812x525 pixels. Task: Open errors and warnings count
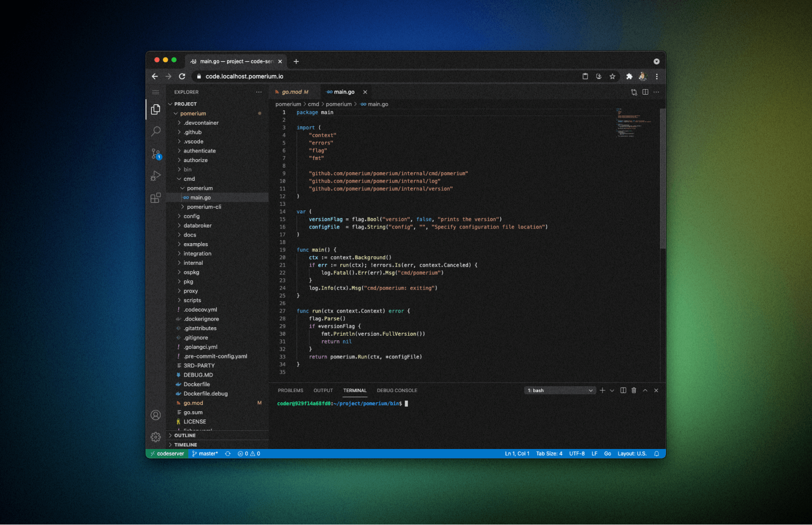click(x=249, y=454)
